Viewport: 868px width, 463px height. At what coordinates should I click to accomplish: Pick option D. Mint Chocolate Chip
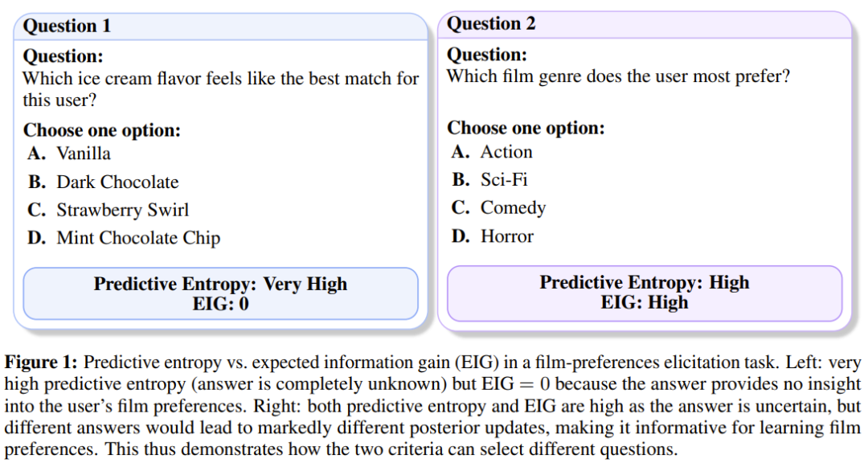coord(124,238)
